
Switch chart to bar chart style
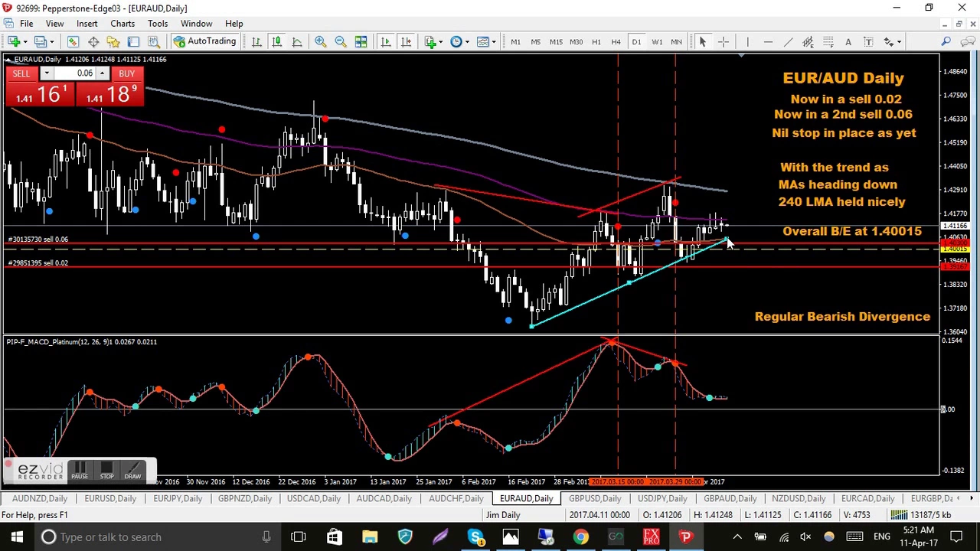click(256, 41)
